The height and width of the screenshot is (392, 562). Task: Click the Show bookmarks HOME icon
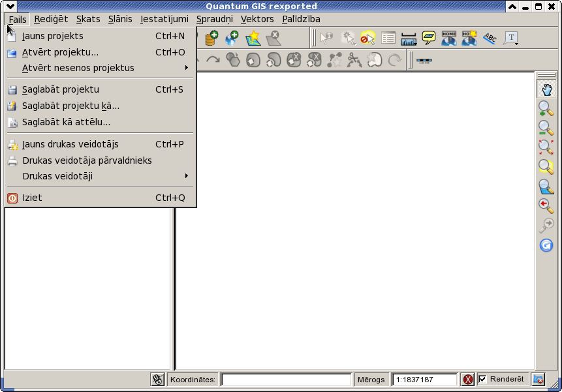(448, 38)
